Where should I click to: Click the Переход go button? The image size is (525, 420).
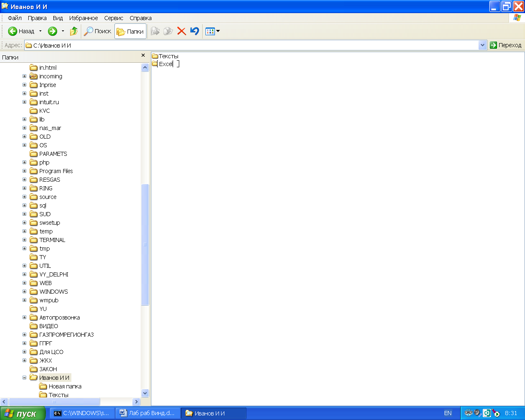click(506, 45)
